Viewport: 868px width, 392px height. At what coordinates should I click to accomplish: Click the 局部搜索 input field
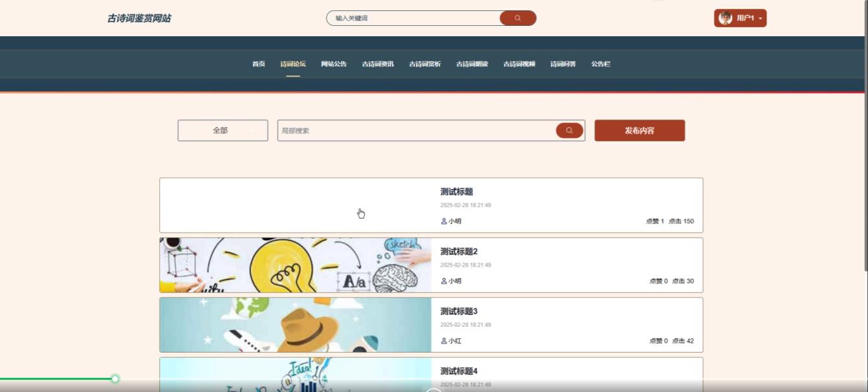pyautogui.click(x=417, y=131)
